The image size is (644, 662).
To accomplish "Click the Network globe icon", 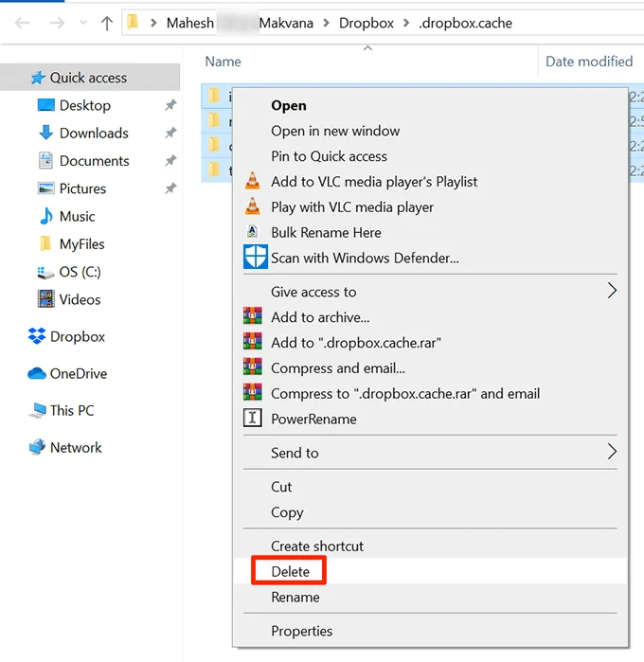I will pyautogui.click(x=37, y=447).
